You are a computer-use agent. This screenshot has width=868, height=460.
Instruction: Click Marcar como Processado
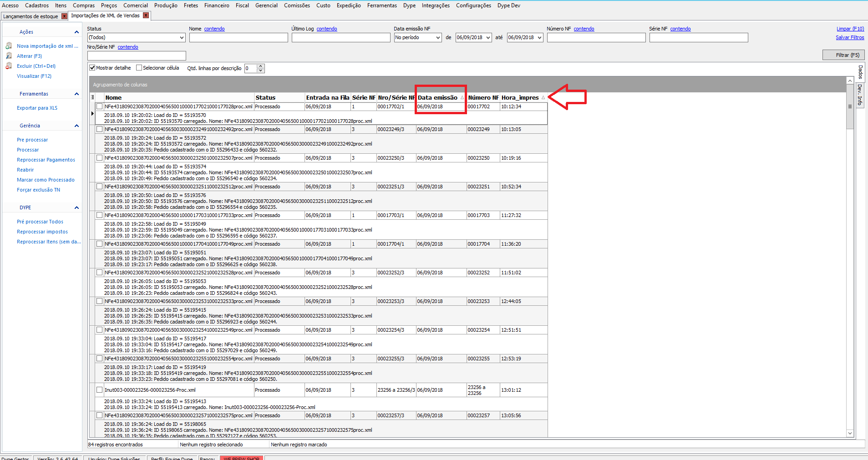click(46, 180)
